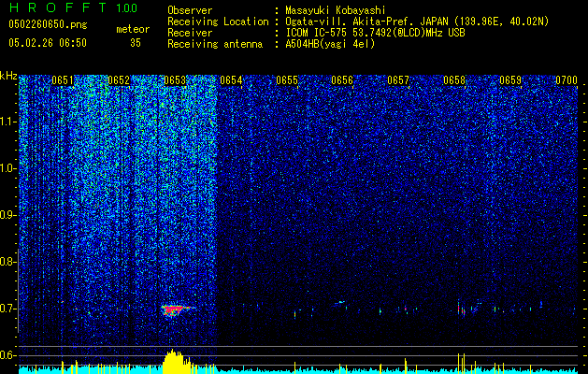Click the meteor count value 35
This screenshot has height=374, width=588.
click(x=136, y=43)
